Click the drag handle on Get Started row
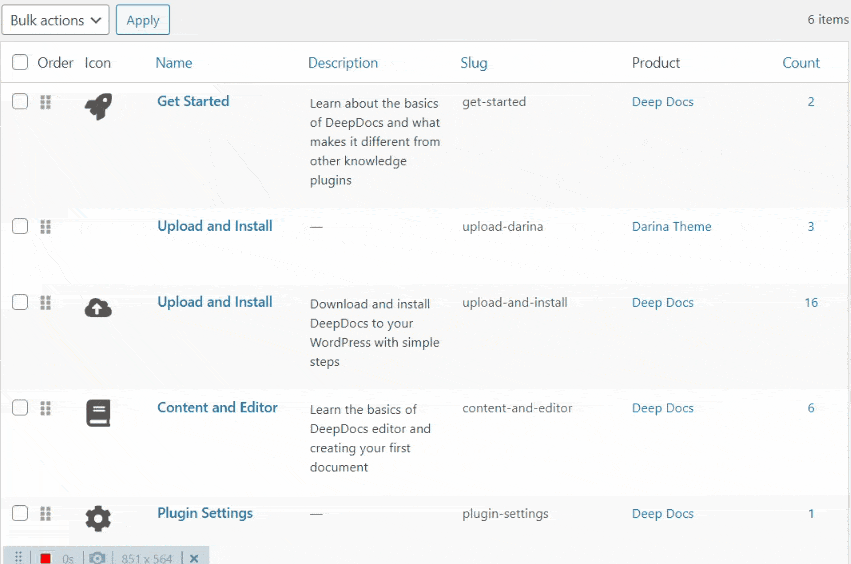The image size is (851, 564). click(x=45, y=102)
